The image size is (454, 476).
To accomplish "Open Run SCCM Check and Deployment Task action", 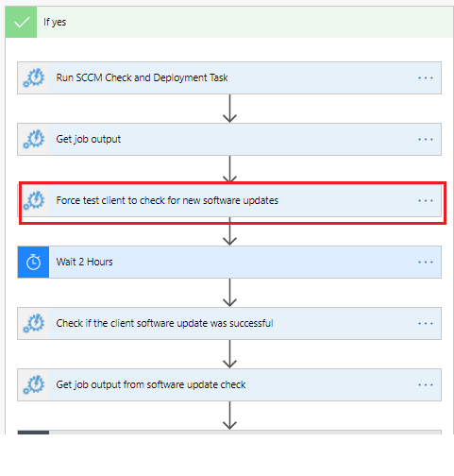I will [x=229, y=77].
